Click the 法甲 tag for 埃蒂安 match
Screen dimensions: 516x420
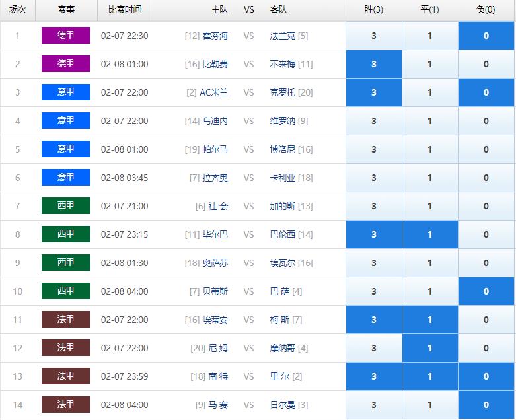click(x=65, y=320)
